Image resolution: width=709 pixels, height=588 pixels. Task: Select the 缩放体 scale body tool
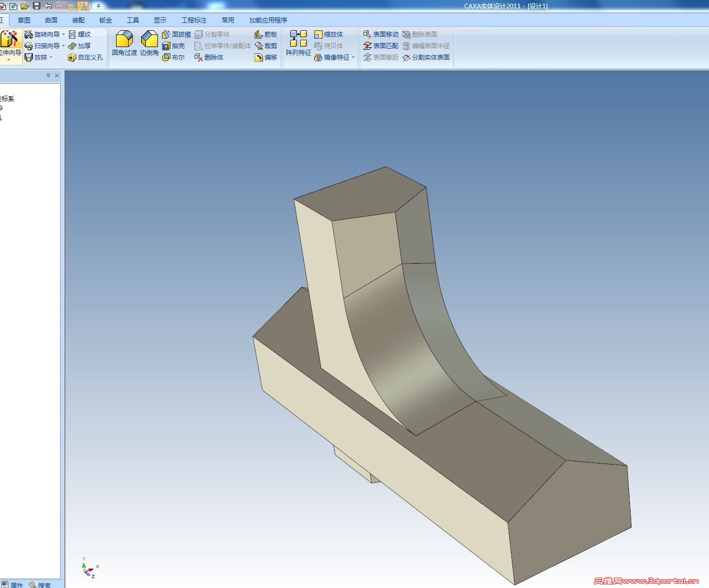[x=329, y=35]
